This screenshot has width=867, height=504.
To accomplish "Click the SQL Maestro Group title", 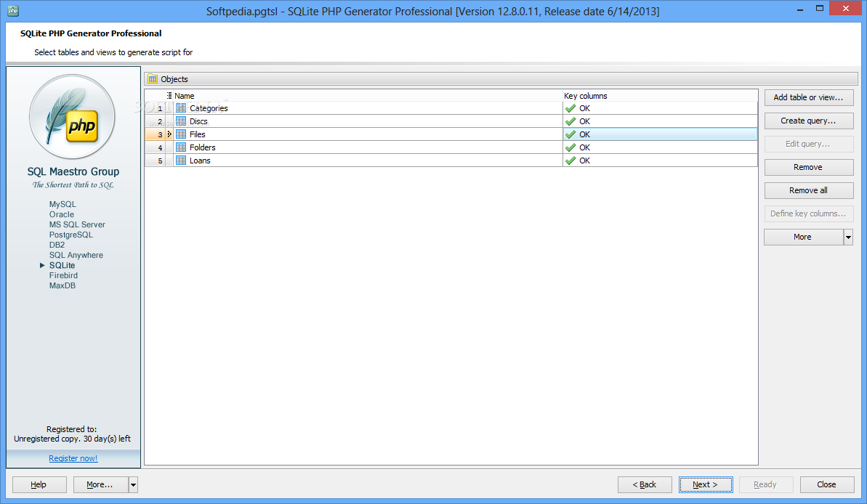I will tap(73, 172).
